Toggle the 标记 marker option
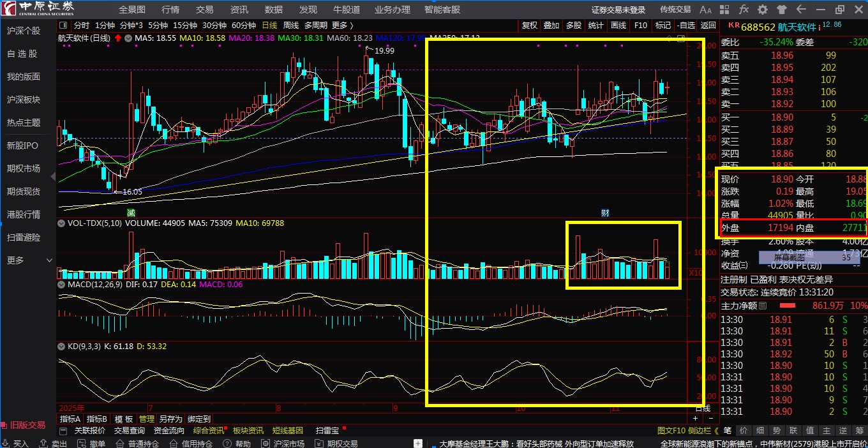Viewport: 868px width, 448px height. (x=663, y=26)
